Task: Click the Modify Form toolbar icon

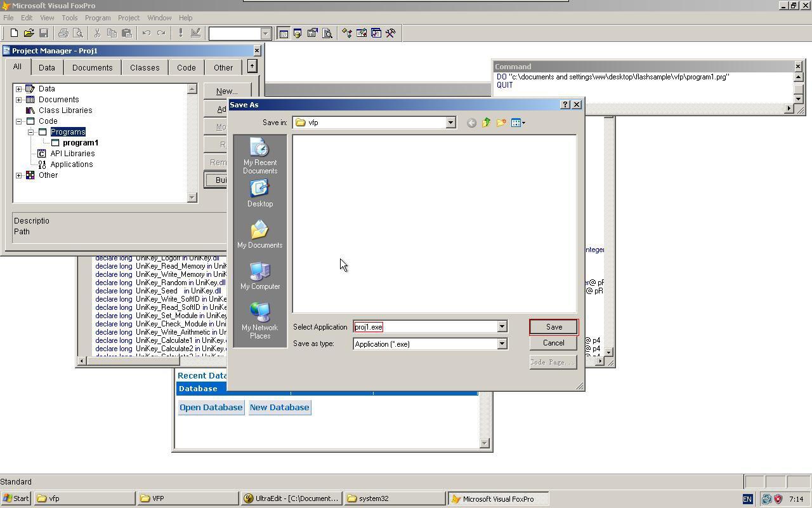Action: pos(195,33)
